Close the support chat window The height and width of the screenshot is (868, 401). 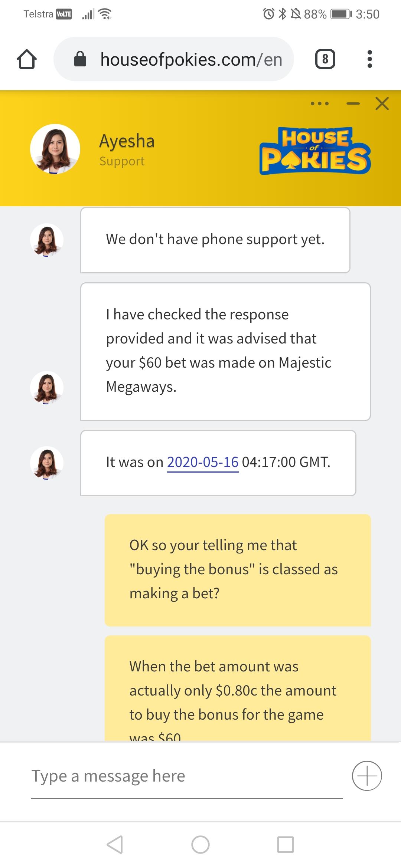pos(382,103)
